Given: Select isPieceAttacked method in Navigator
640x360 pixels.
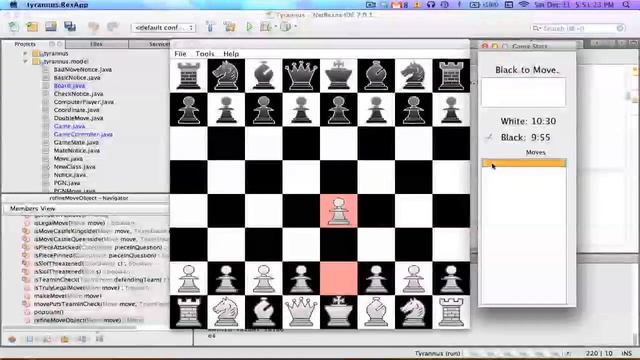Looking at the screenshot, I should coord(98,247).
